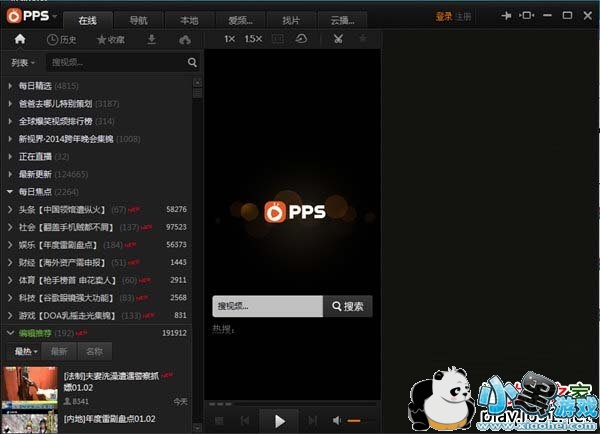Switch to the 导航 tab
This screenshot has width=600, height=434.
point(138,20)
